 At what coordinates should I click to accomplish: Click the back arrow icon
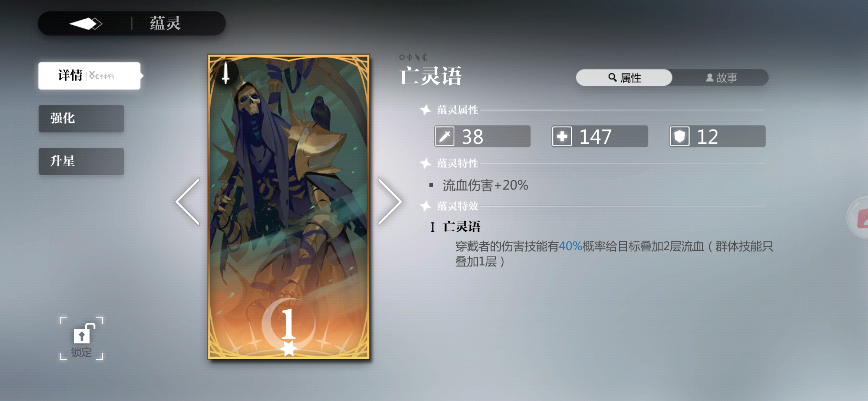tap(86, 24)
